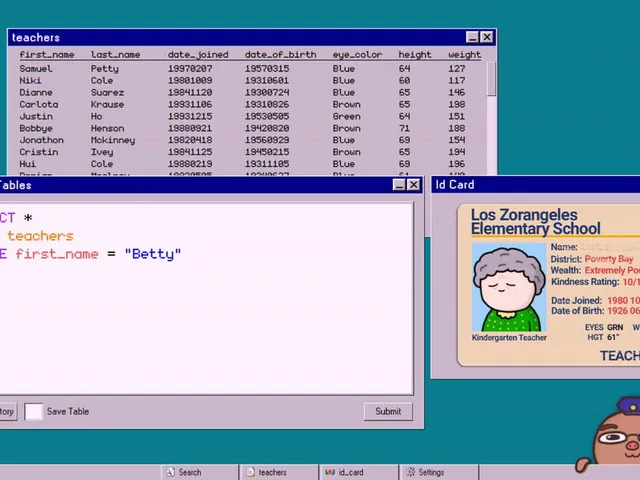The height and width of the screenshot is (480, 640).
Task: Click date joined value 19970207
Action: click(x=190, y=69)
